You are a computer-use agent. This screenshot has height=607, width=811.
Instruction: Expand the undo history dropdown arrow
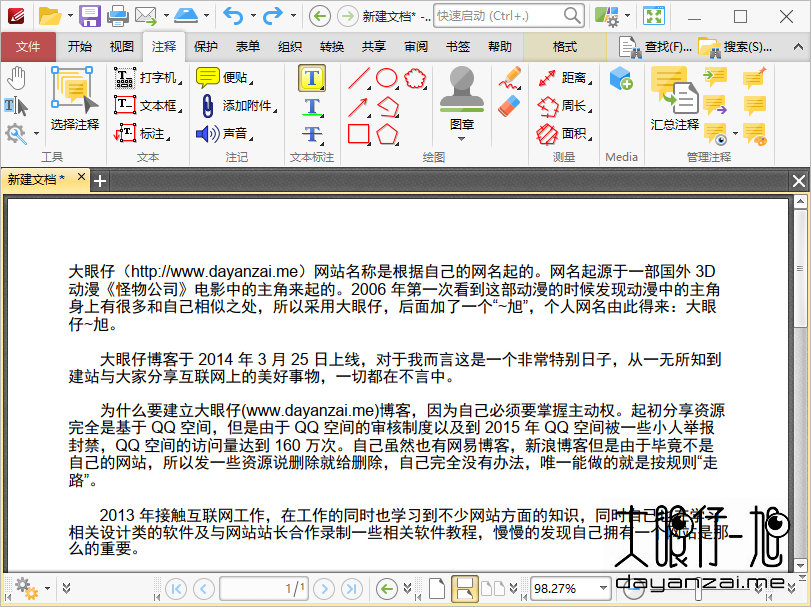253,16
